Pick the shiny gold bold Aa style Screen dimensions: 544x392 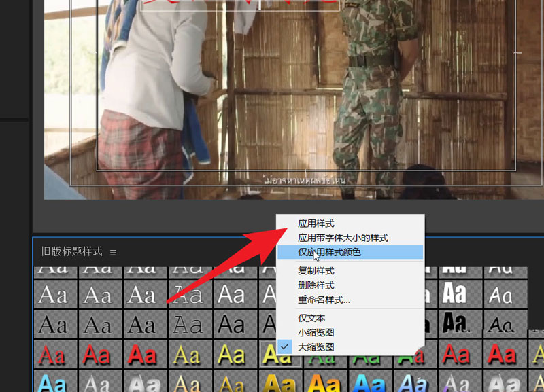280,382
